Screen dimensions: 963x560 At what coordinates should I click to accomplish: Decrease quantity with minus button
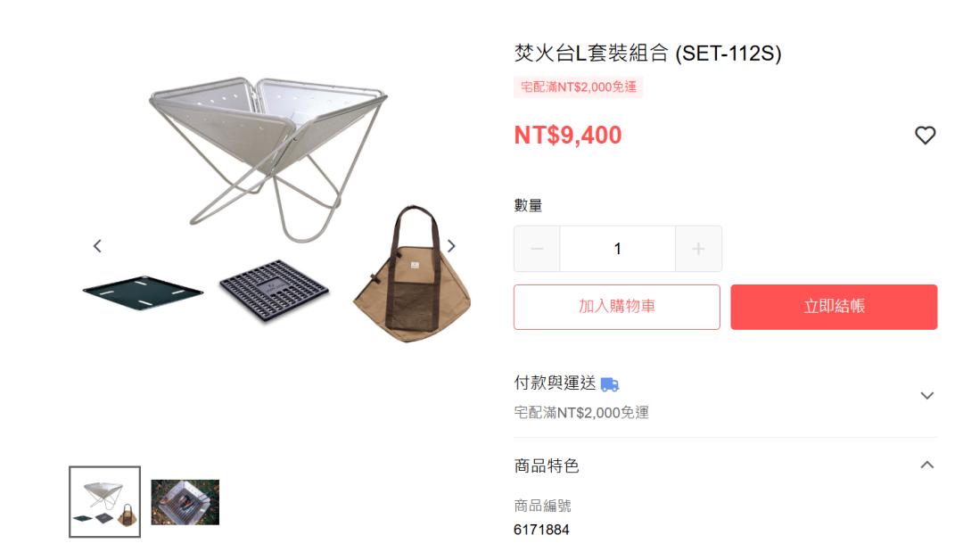click(x=537, y=249)
